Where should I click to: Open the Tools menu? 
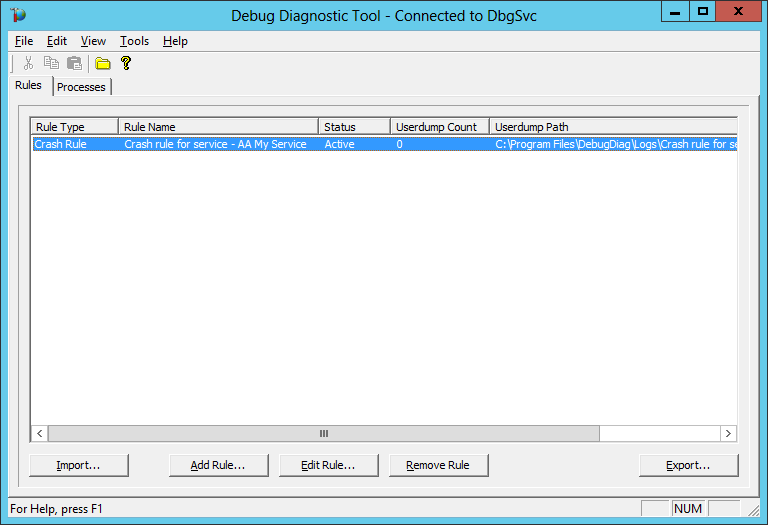pos(134,41)
